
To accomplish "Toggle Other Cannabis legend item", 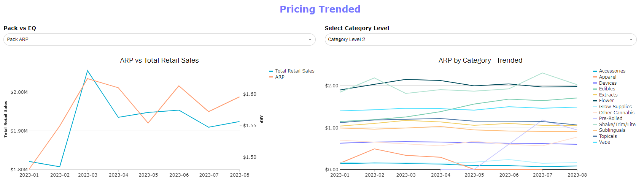I will (616, 113).
